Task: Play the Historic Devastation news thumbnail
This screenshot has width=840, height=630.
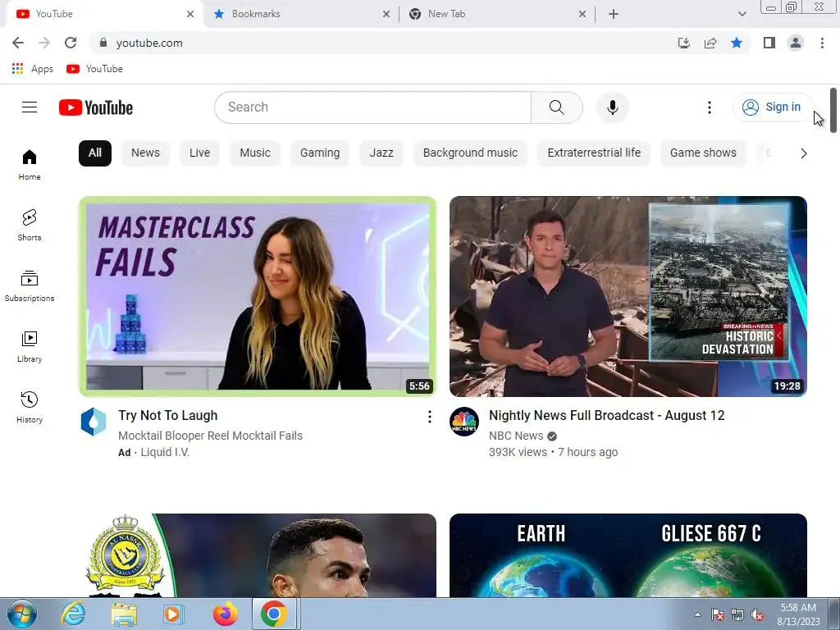Action: click(628, 297)
